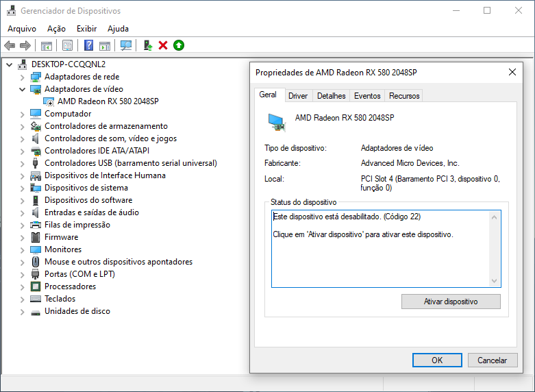Click the green enable device arrow icon
Screen dimensions: 535x392
(x=179, y=45)
